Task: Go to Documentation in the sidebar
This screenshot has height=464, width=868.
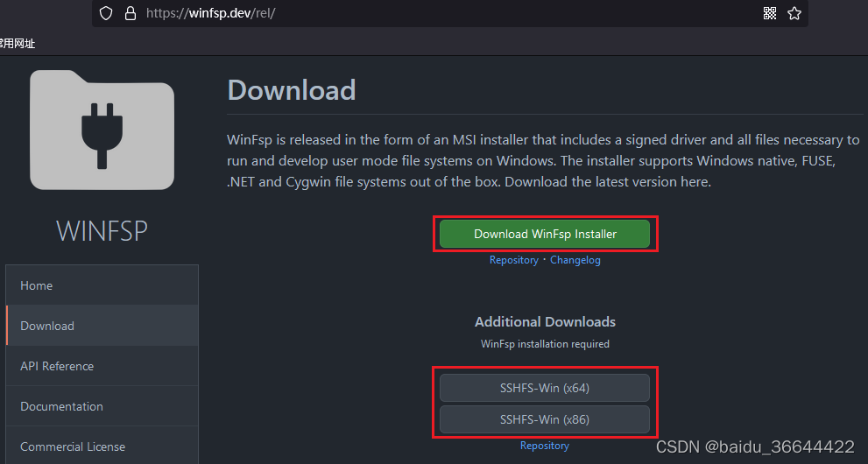Action: click(102, 406)
